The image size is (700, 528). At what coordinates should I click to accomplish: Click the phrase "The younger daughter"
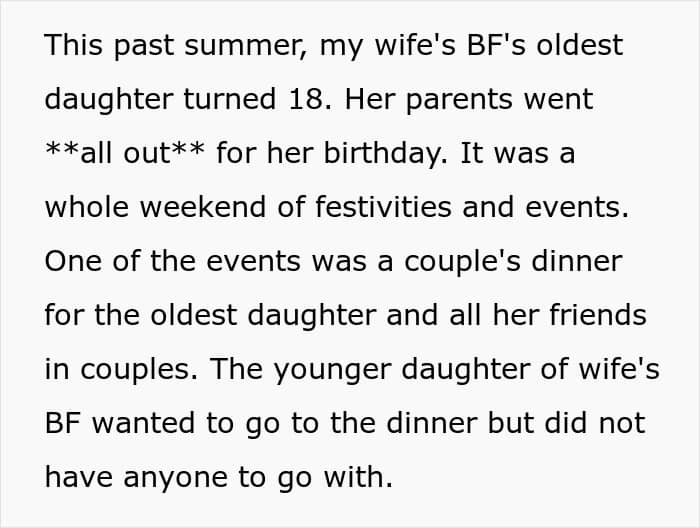point(357,370)
